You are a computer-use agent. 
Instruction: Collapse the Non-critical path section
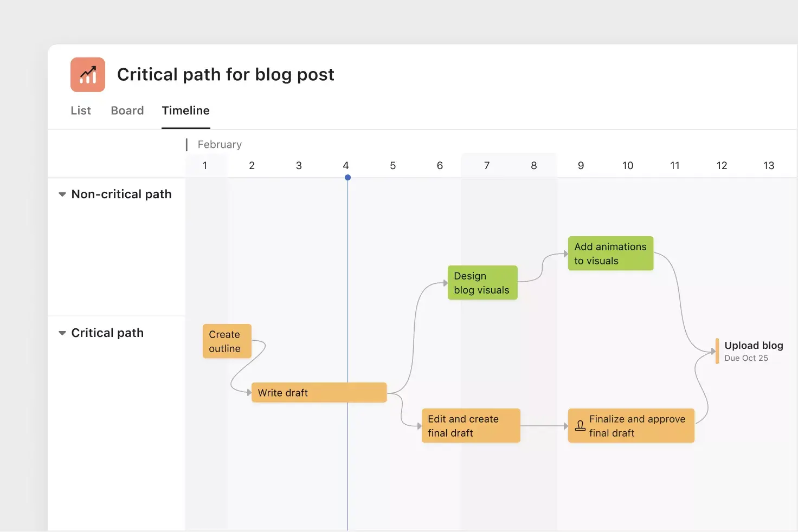point(62,194)
